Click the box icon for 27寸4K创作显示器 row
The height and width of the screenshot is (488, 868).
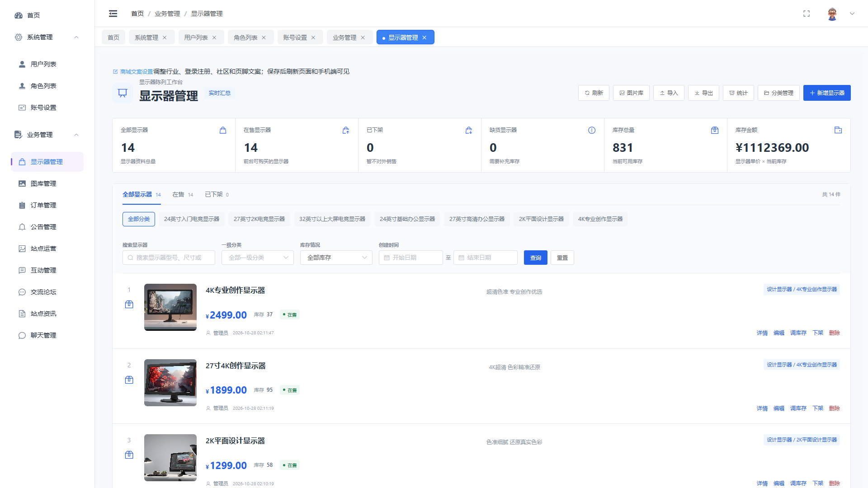point(129,380)
